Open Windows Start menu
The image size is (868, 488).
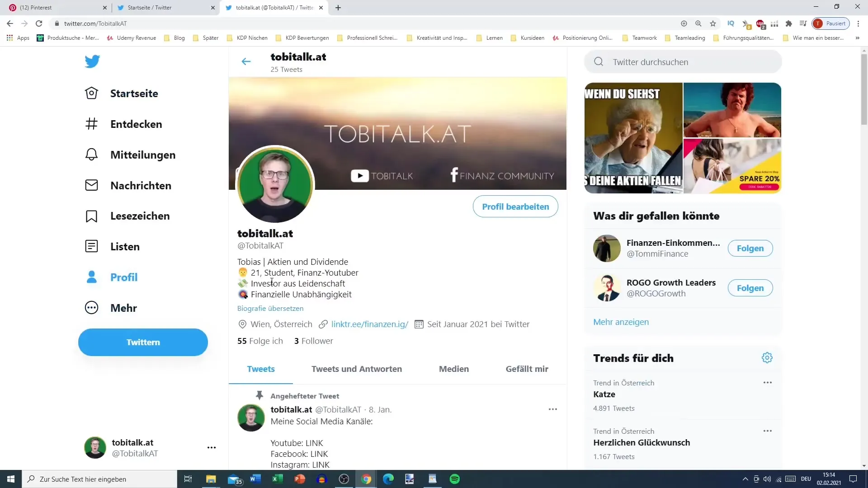point(11,479)
